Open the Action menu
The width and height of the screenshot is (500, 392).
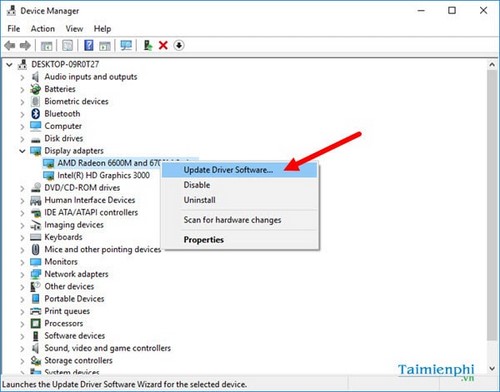[43, 29]
